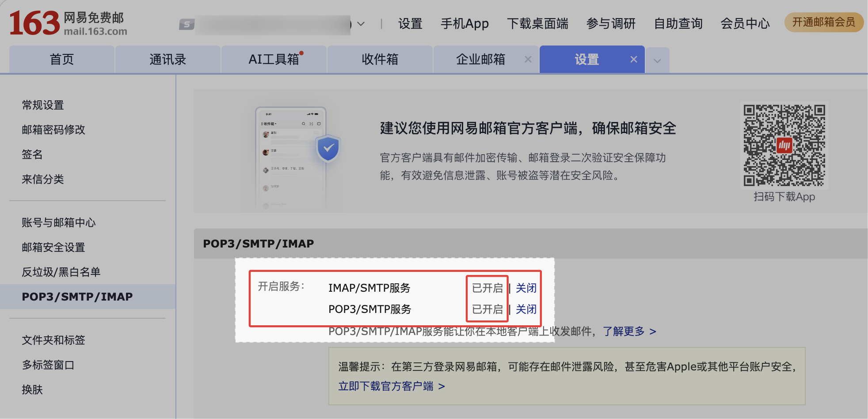Click 已开启 status for POP3/SMTP服务
The image size is (868, 419).
click(487, 309)
